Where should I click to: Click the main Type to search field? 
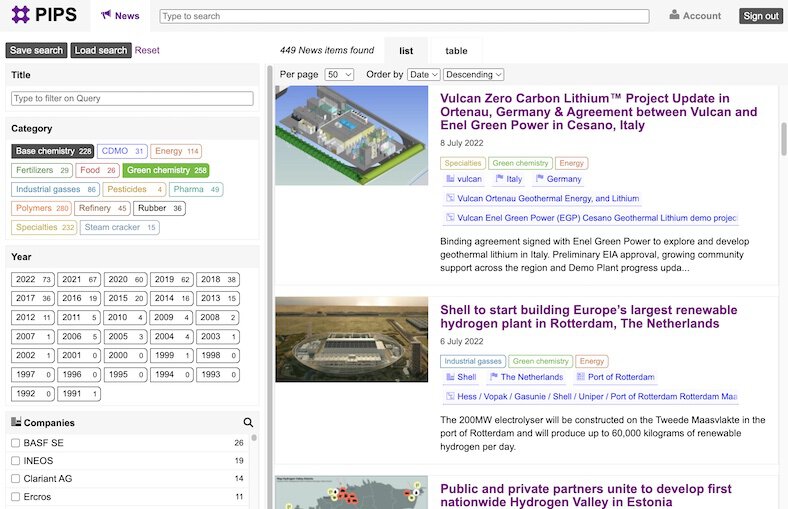pos(404,16)
